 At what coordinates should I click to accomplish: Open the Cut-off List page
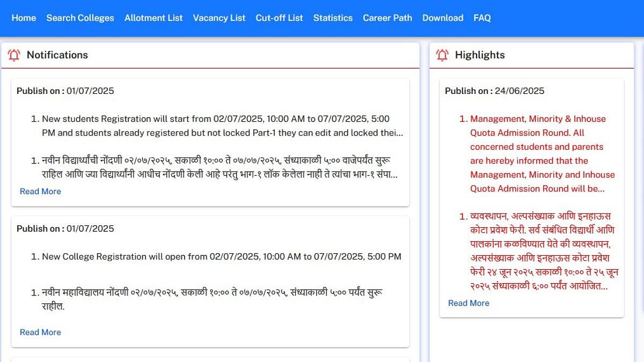[279, 18]
